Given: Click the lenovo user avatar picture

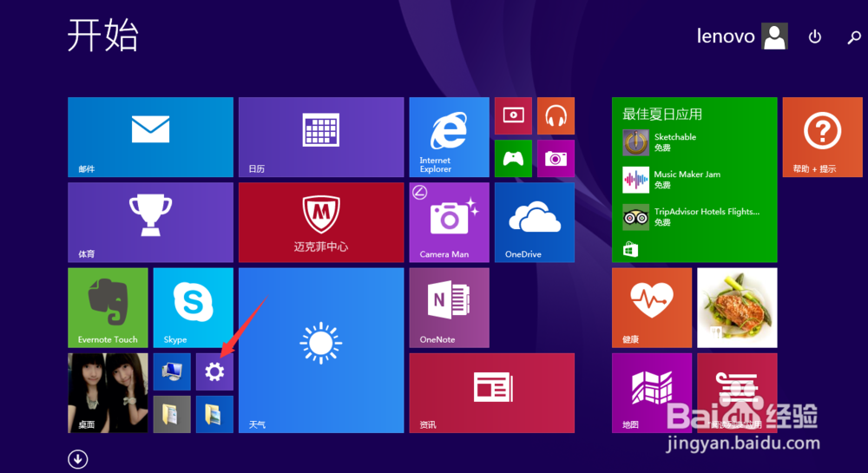Looking at the screenshot, I should (x=774, y=36).
